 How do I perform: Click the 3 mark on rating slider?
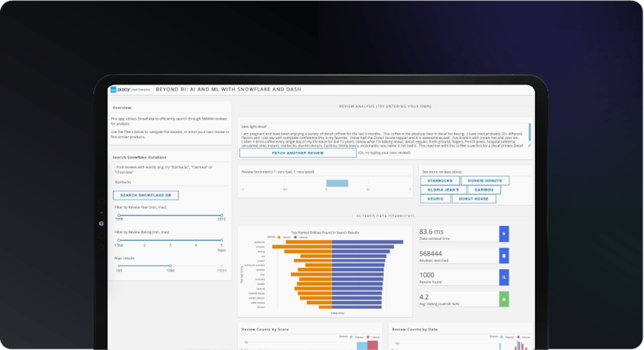pyautogui.click(x=170, y=245)
